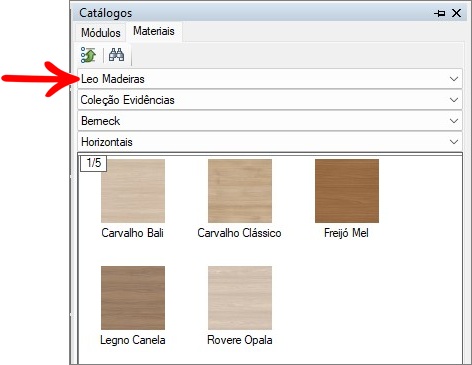Open the binoculars search tool
Image resolution: width=472 pixels, height=365 pixels.
[x=117, y=55]
